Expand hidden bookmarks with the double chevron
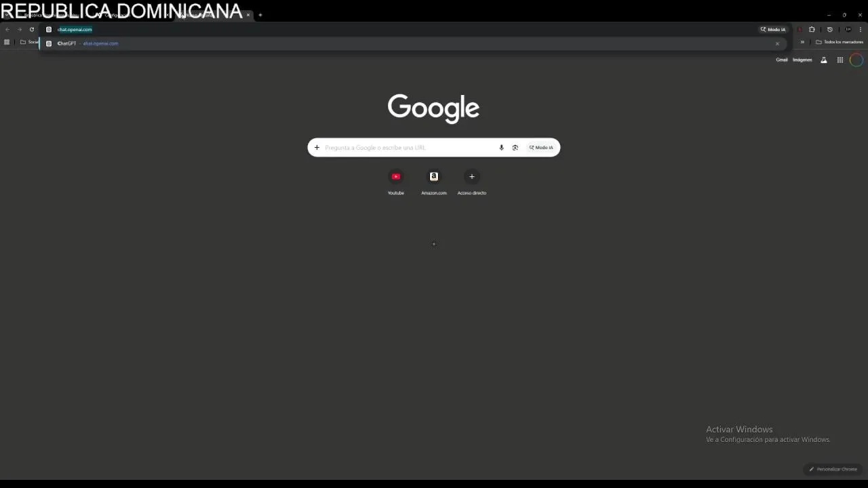868x488 pixels. [x=802, y=42]
